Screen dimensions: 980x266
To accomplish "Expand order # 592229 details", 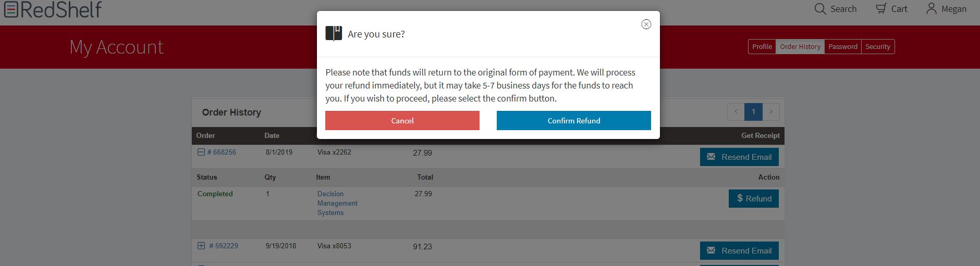I will [x=201, y=246].
